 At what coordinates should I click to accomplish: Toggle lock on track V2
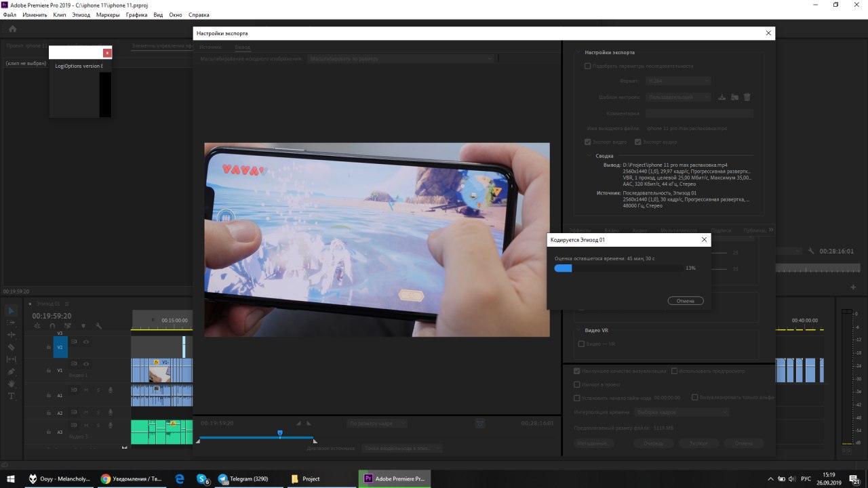coord(48,347)
